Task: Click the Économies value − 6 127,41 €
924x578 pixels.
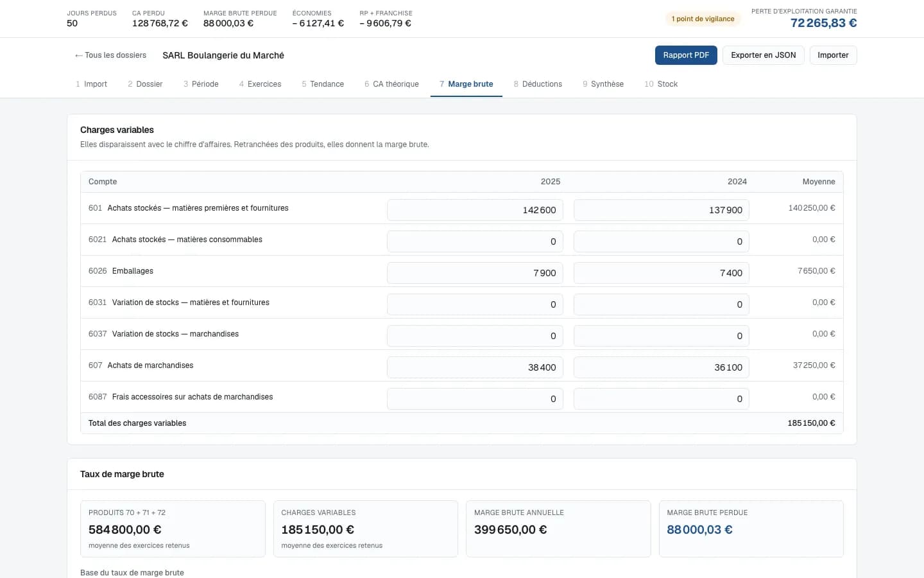Action: [x=318, y=23]
